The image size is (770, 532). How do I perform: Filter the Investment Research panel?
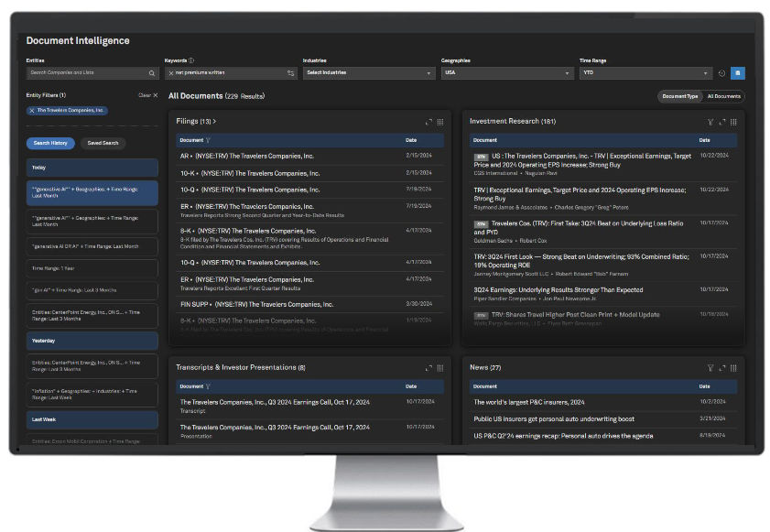coord(710,122)
